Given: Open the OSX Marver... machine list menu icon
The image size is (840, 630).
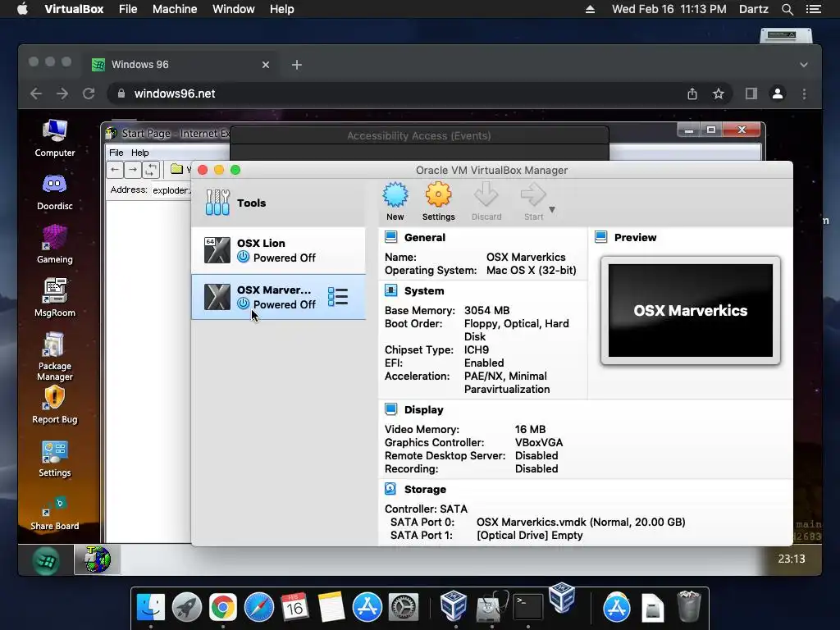Looking at the screenshot, I should point(338,297).
